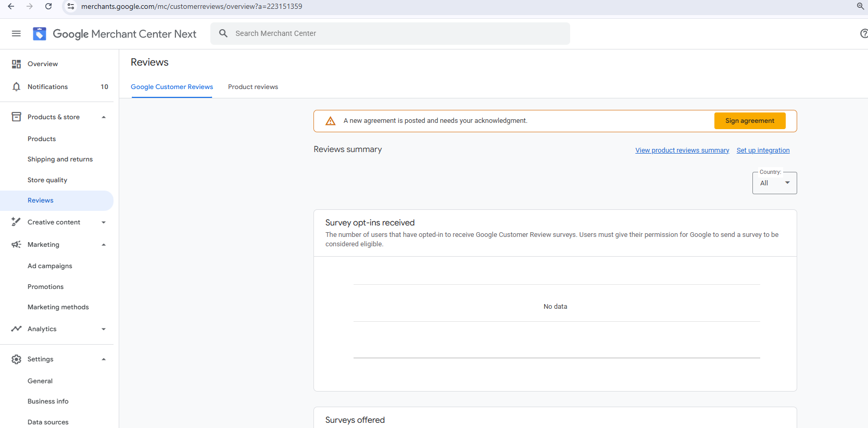Click the Notifications bell icon
868x428 pixels.
(16, 87)
